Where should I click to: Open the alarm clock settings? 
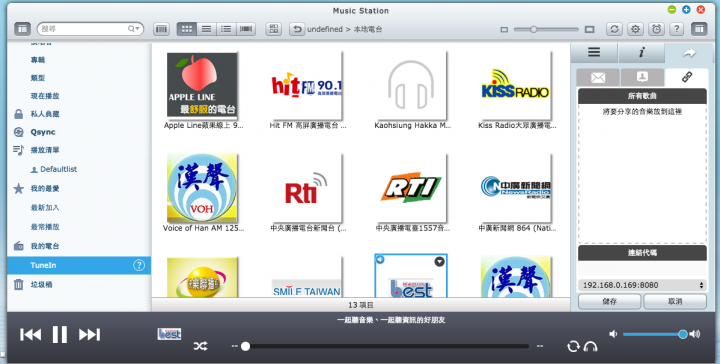point(657,29)
